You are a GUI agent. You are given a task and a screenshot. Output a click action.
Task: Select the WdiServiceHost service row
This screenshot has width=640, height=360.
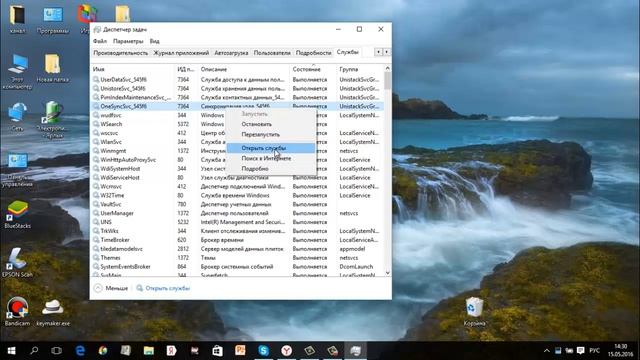click(237, 178)
